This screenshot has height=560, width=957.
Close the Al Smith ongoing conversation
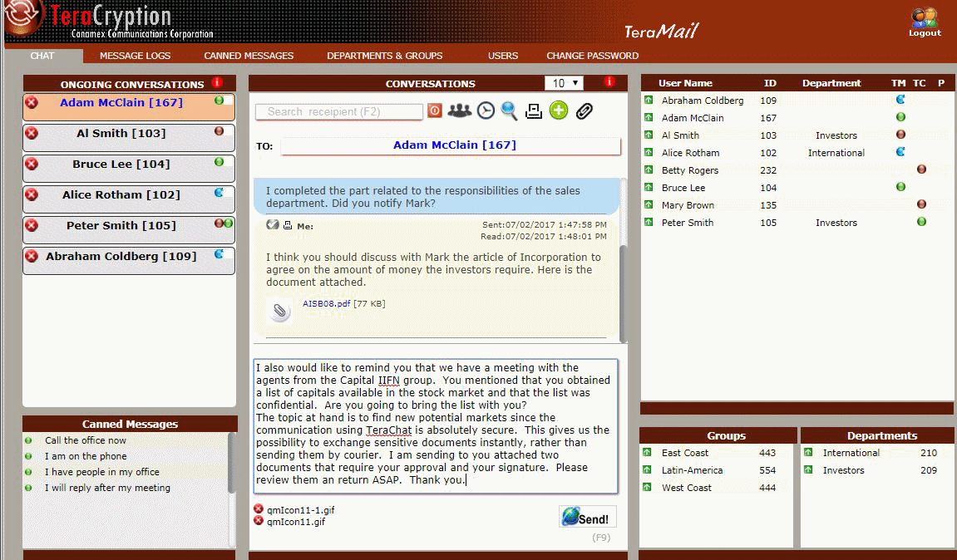[32, 133]
